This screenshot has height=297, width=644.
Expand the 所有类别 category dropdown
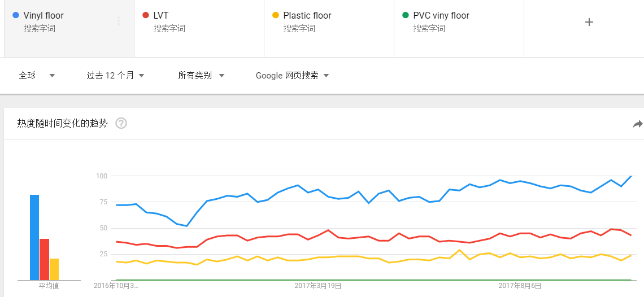(201, 76)
